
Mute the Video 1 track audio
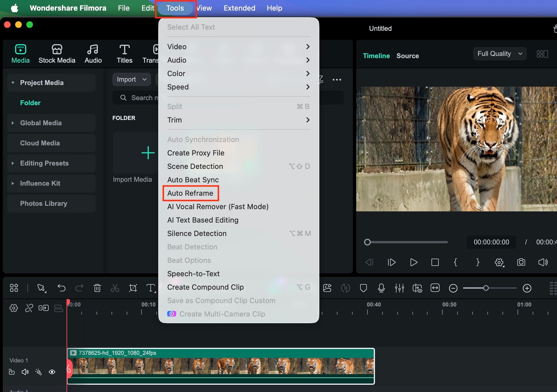tap(25, 372)
